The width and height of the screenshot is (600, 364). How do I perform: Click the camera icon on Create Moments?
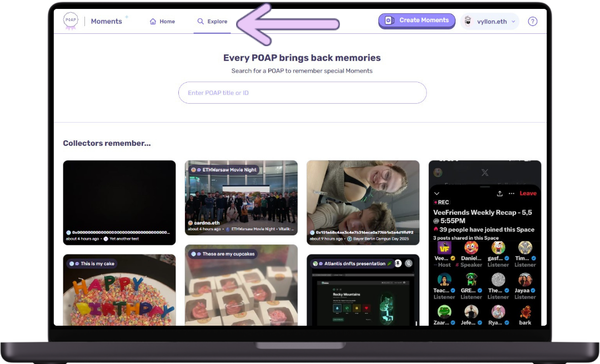pos(389,21)
